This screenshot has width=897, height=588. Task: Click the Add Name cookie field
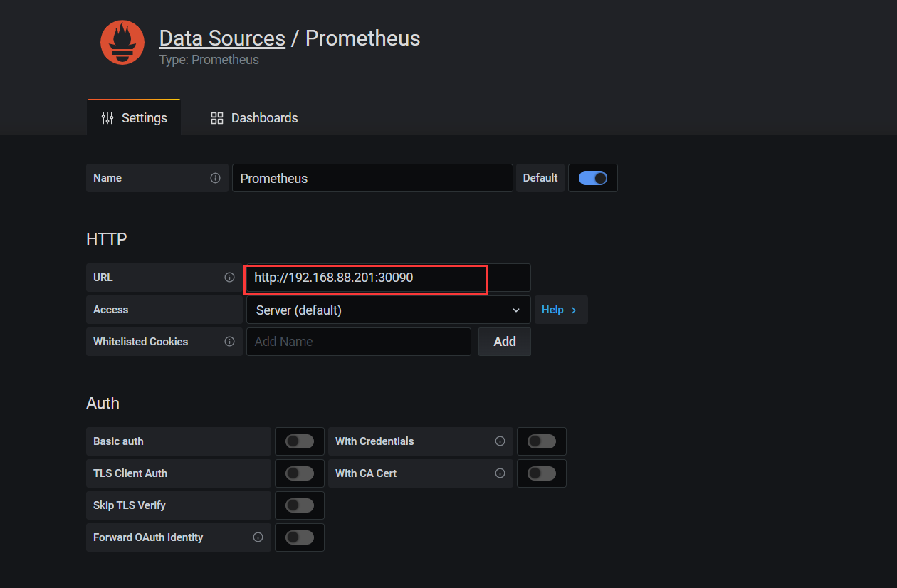click(359, 342)
